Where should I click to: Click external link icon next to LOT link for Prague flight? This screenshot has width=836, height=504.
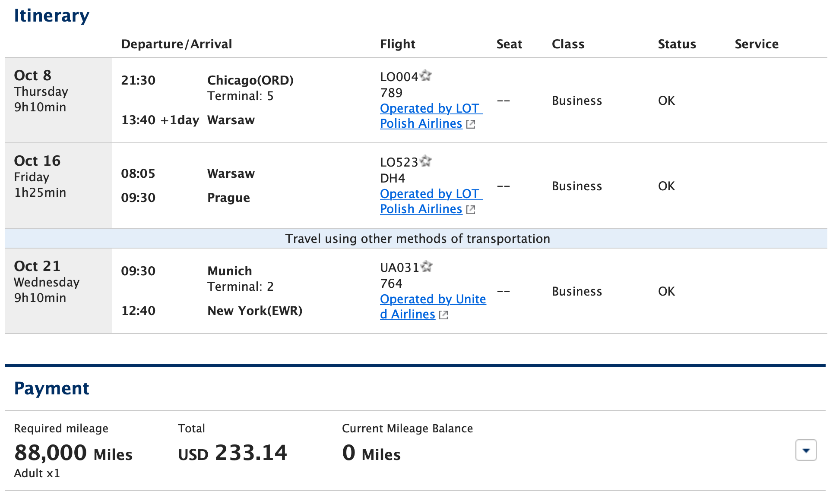(471, 210)
